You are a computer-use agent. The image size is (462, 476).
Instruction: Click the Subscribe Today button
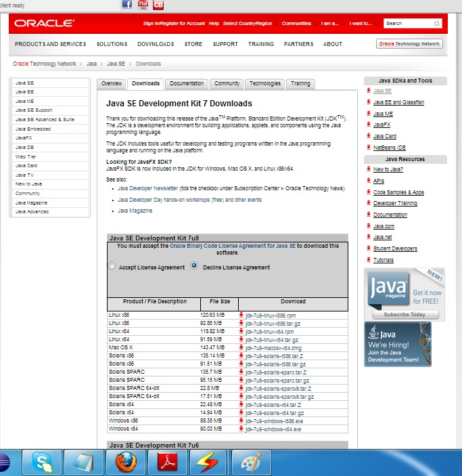405,314
